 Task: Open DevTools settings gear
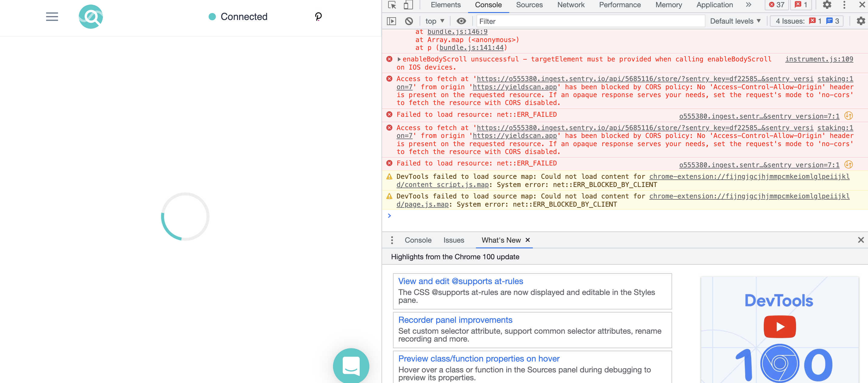pos(827,5)
